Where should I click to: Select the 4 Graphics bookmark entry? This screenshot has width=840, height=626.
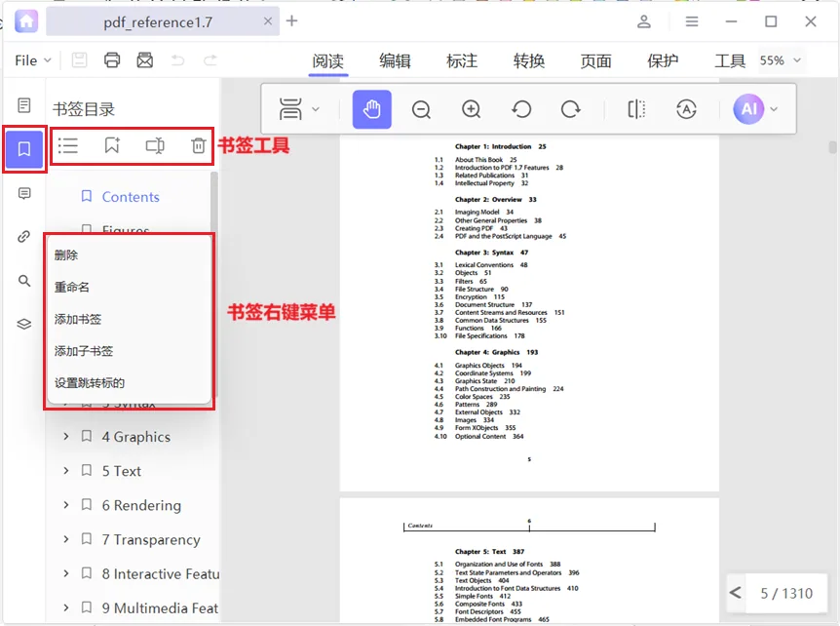pos(136,437)
